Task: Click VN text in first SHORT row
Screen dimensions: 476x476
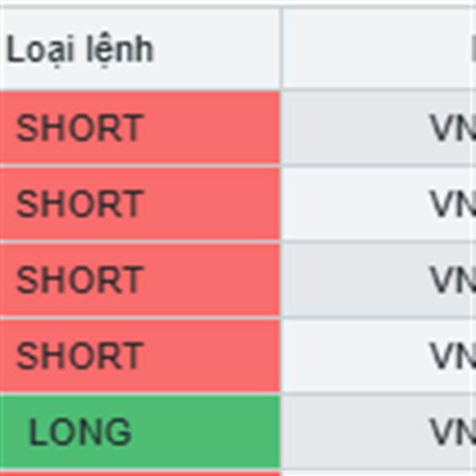Action: (x=453, y=128)
